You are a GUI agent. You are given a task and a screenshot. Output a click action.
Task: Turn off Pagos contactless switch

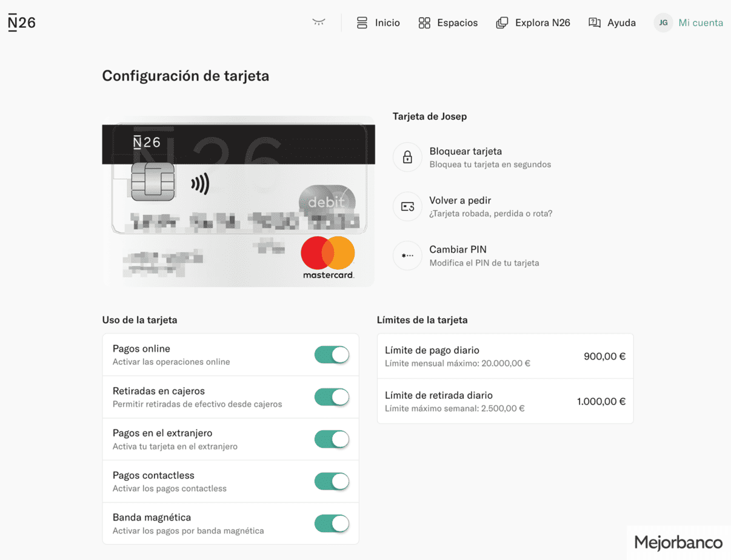pos(332,481)
